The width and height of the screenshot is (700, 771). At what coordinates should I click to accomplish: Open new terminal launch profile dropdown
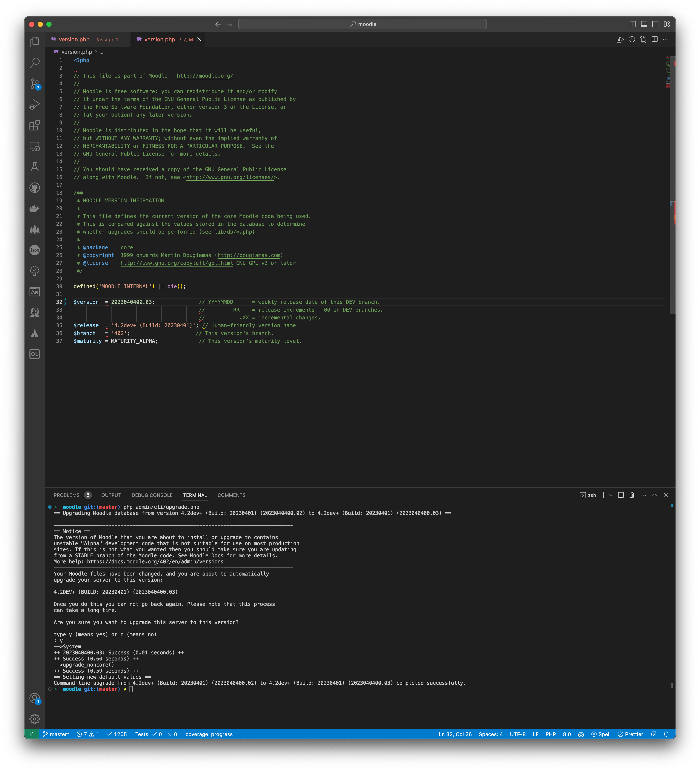tap(611, 495)
